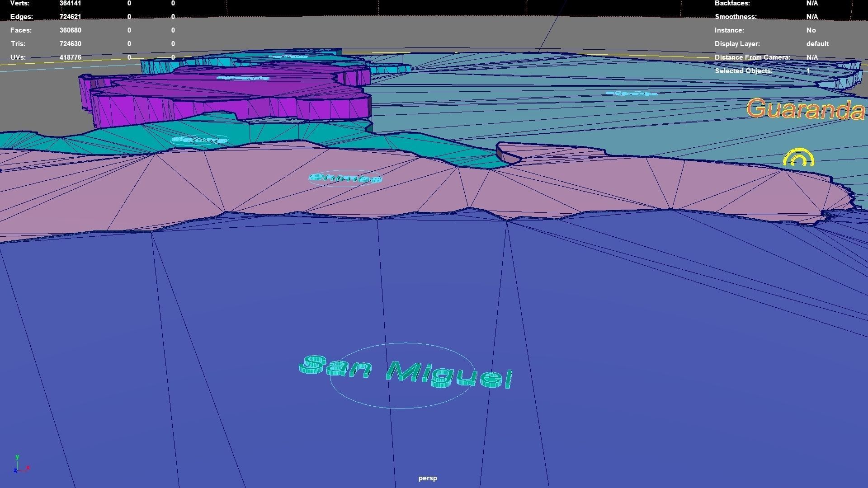Click the Instance value No
Viewport: 868px width, 488px height.
811,30
